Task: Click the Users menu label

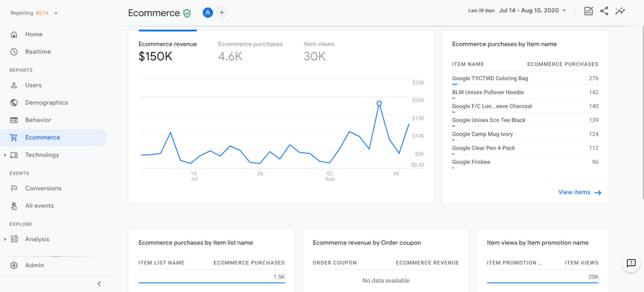Action: [x=33, y=85]
